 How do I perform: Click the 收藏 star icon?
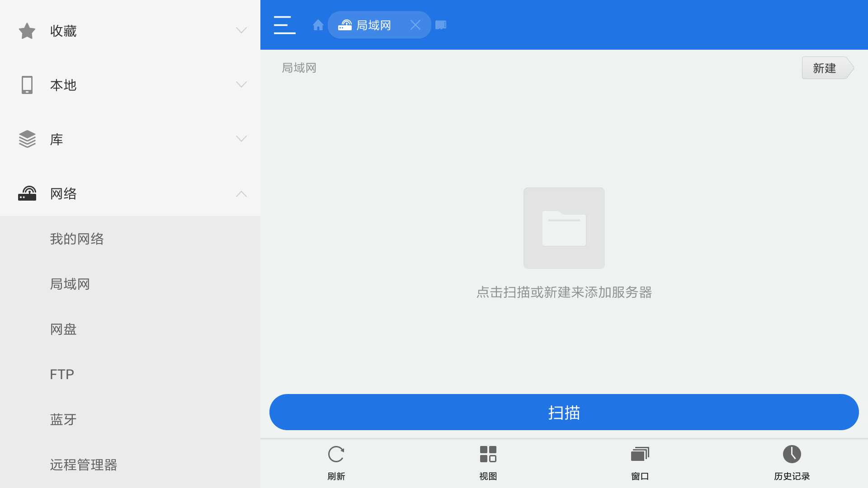pyautogui.click(x=27, y=31)
